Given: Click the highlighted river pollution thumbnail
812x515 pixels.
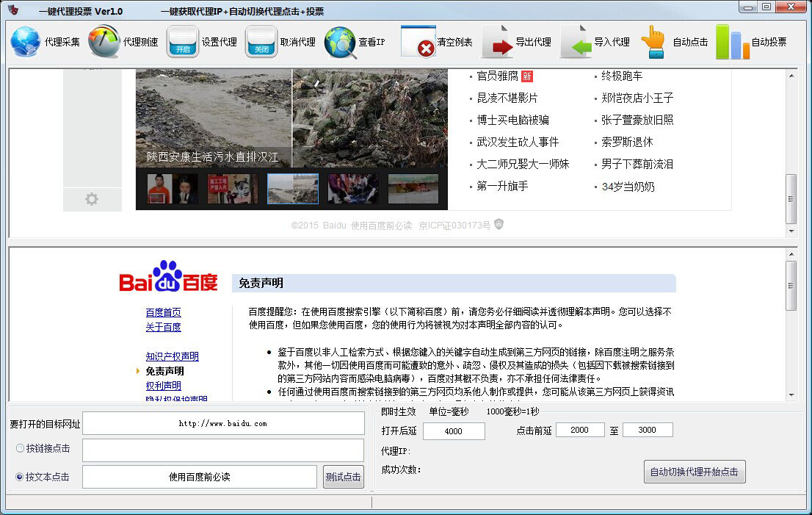Looking at the screenshot, I should (x=293, y=189).
